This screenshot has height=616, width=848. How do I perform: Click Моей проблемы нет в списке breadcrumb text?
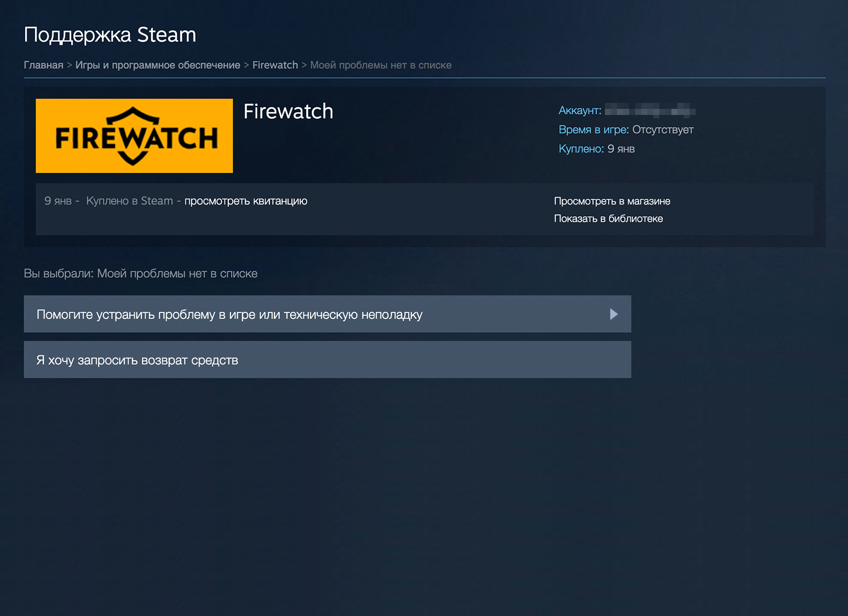[381, 65]
